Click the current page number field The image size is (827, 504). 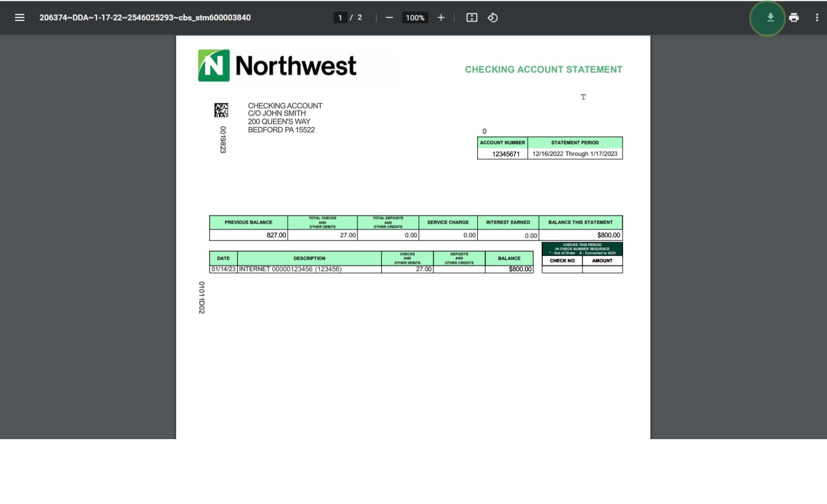click(x=340, y=17)
